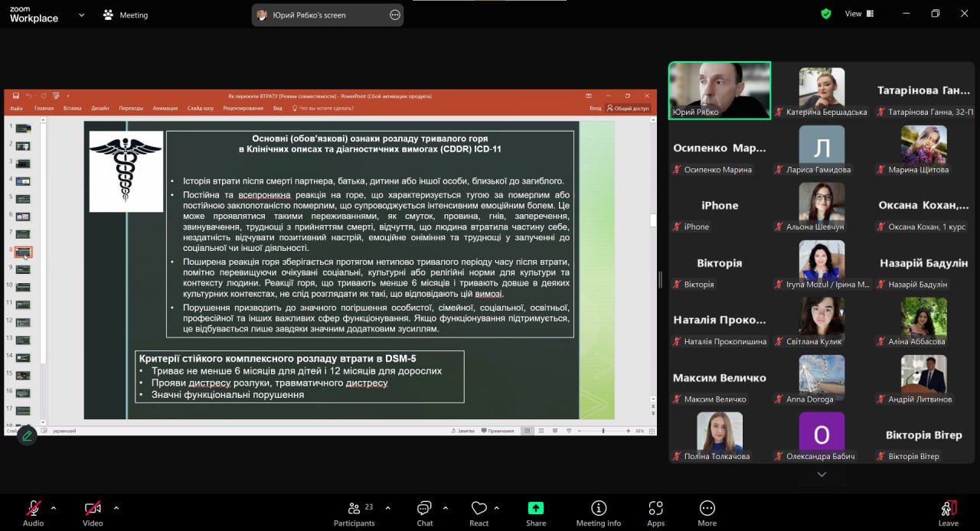
Task: Start slide show from status bar icon
Action: 569,431
